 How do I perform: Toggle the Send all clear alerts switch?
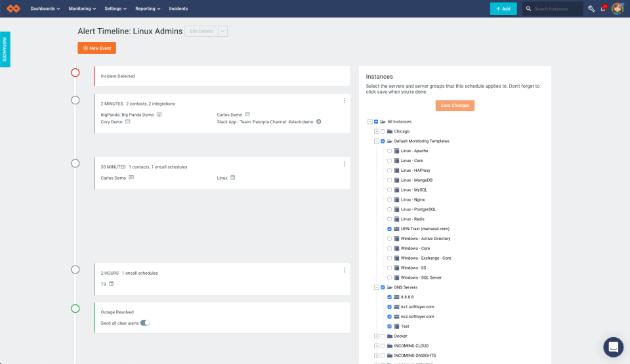click(145, 323)
